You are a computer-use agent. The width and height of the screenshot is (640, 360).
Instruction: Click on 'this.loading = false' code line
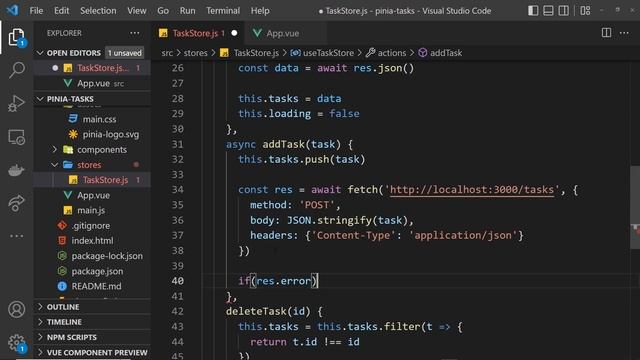click(x=298, y=114)
